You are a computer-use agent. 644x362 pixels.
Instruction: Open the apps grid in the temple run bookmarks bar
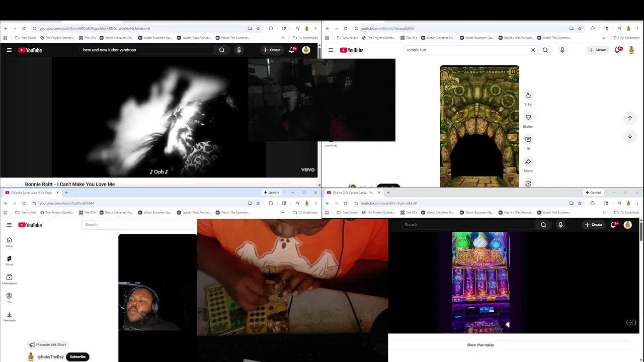pyautogui.click(x=327, y=38)
